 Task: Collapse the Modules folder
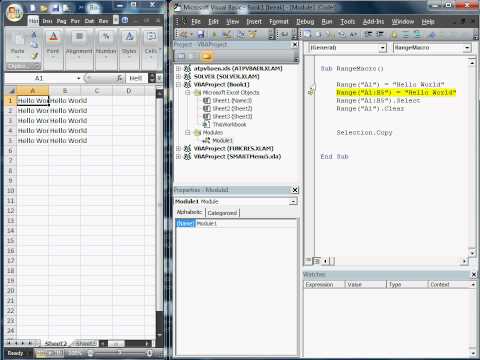click(188, 132)
